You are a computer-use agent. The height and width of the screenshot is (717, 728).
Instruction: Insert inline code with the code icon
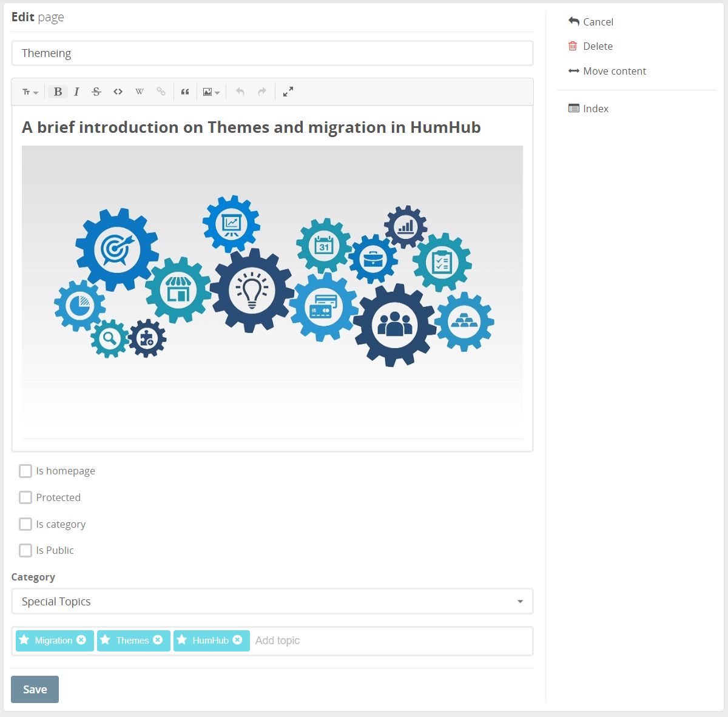[x=118, y=92]
